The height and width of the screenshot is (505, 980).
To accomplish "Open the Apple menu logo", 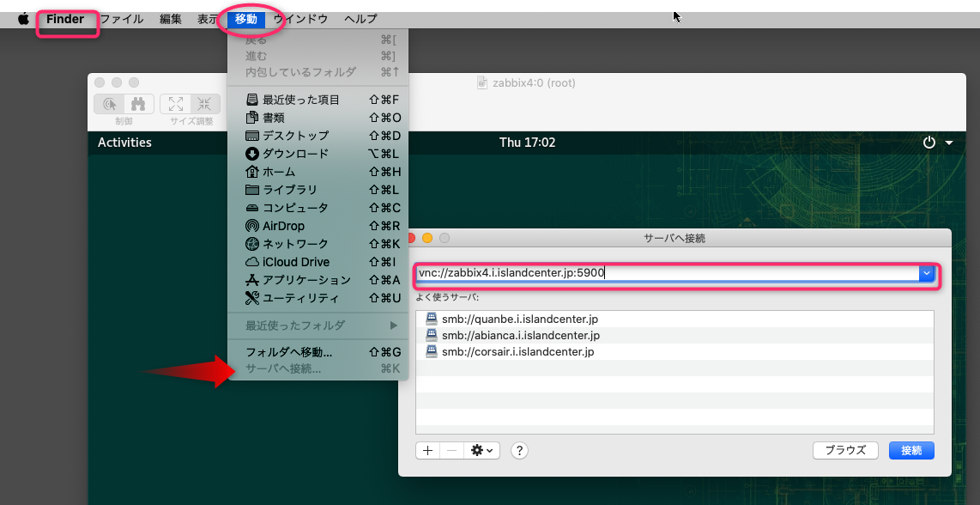I will point(24,19).
